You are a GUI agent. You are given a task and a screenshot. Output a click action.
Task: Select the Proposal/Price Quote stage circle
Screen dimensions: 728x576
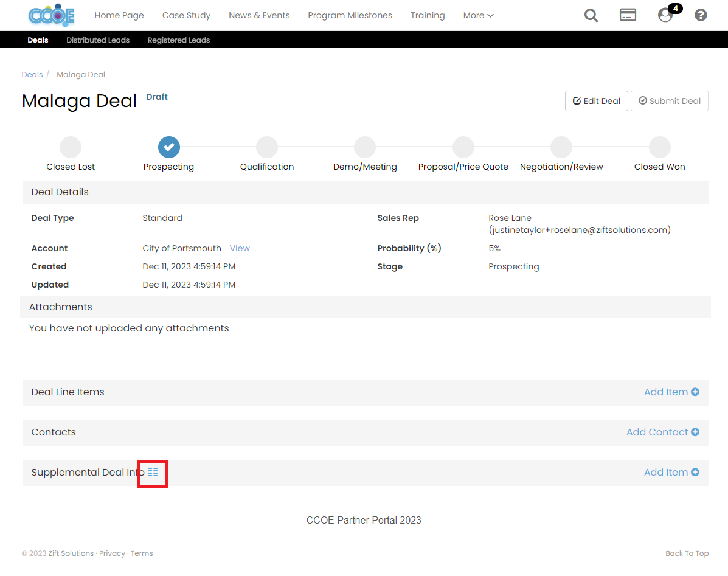(x=463, y=147)
